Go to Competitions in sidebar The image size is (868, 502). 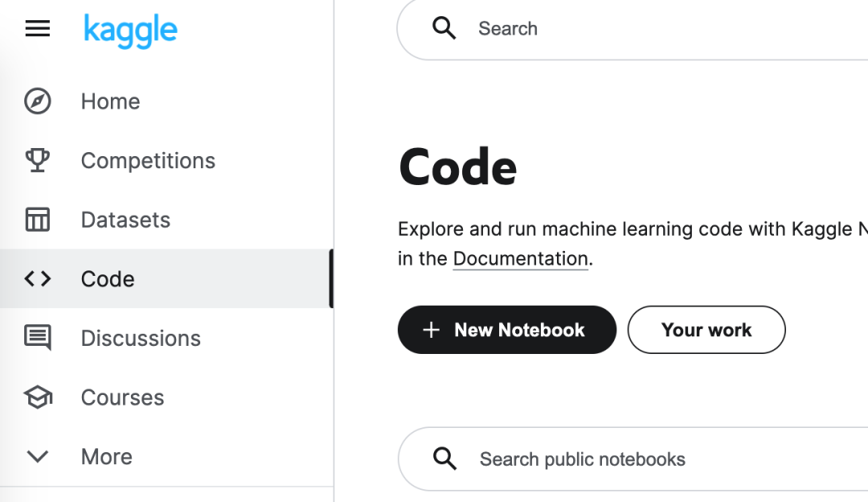[x=148, y=161]
